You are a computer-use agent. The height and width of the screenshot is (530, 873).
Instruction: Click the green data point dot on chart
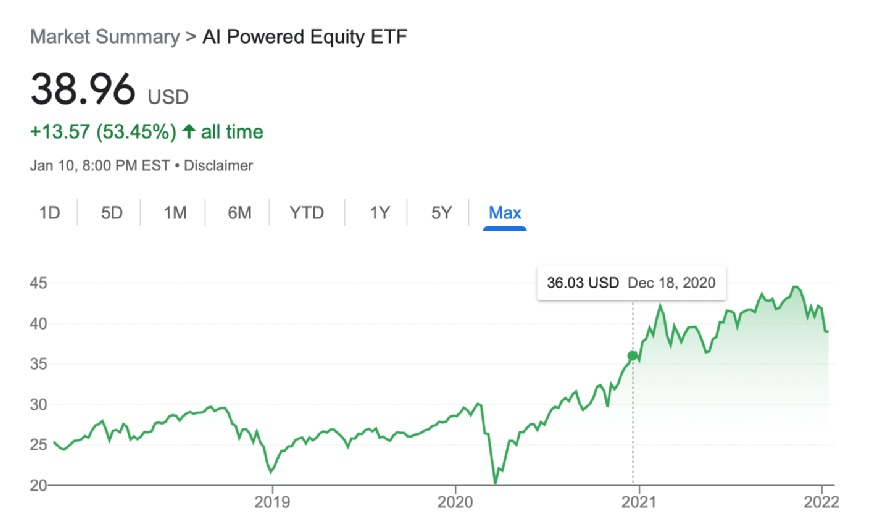click(632, 356)
